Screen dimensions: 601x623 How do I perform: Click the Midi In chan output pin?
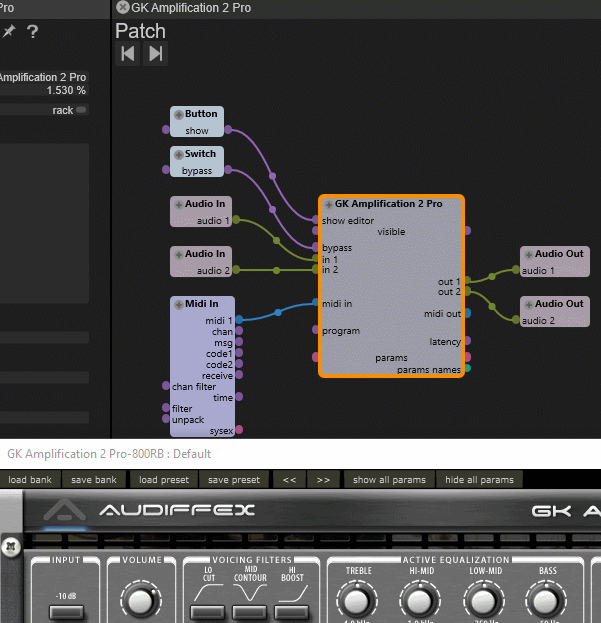pyautogui.click(x=239, y=331)
